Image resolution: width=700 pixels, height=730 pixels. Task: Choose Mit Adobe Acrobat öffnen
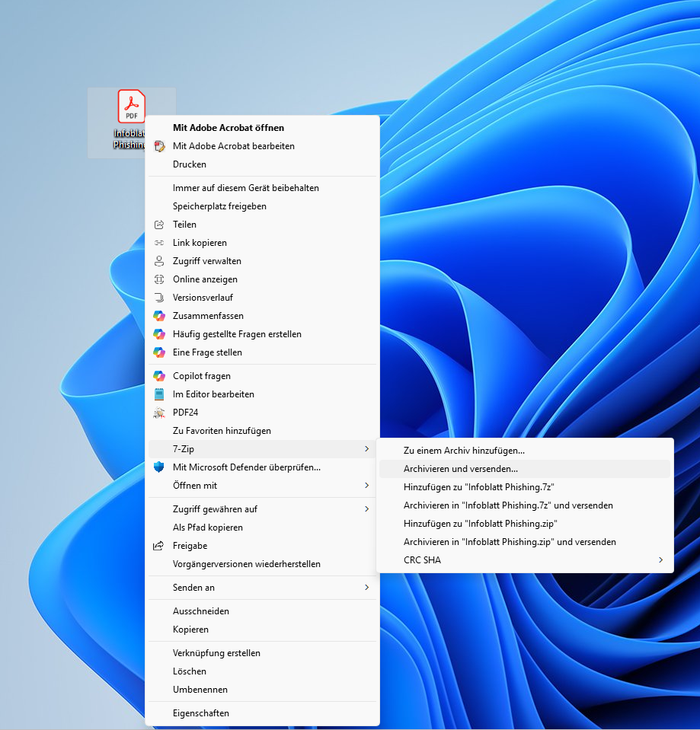pyautogui.click(x=262, y=128)
